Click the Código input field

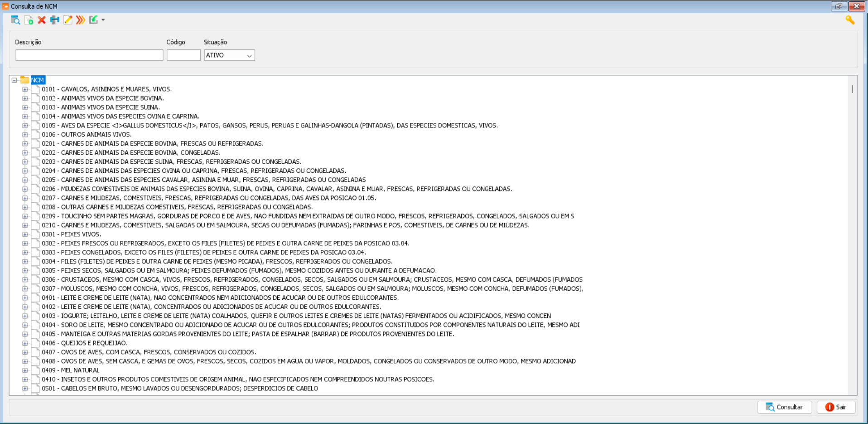click(183, 55)
